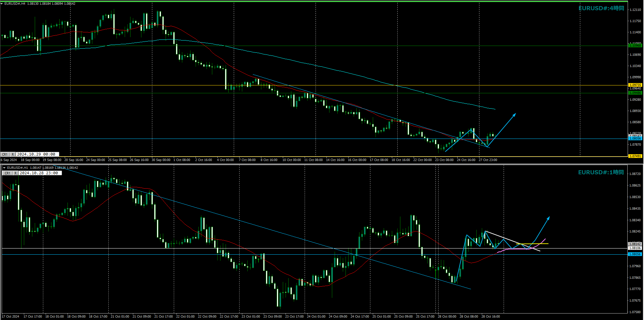The height and width of the screenshot is (320, 644).
Task: Click the 17 Oct 2024 time axis label
Action: (11, 317)
